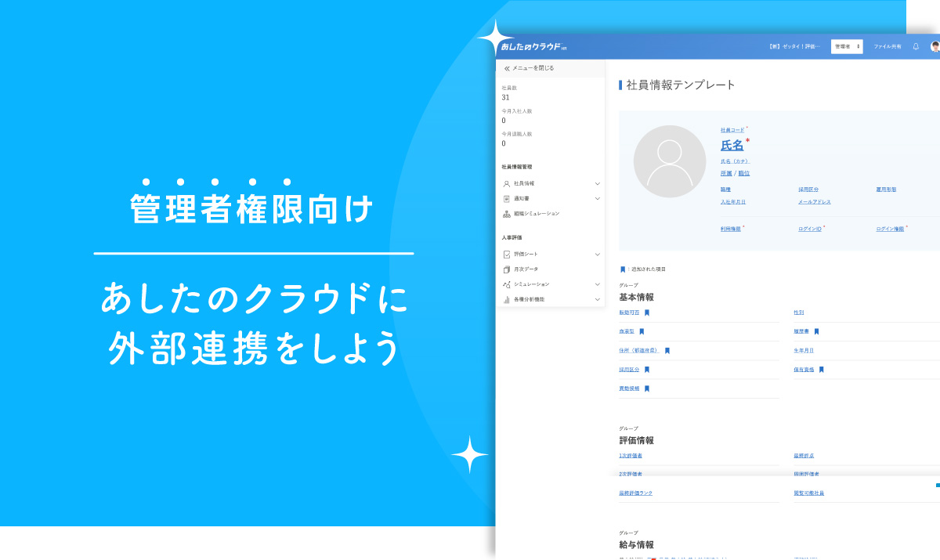Image resolution: width=940 pixels, height=560 pixels.
Task: Click the 社員コード field link
Action: 732,130
